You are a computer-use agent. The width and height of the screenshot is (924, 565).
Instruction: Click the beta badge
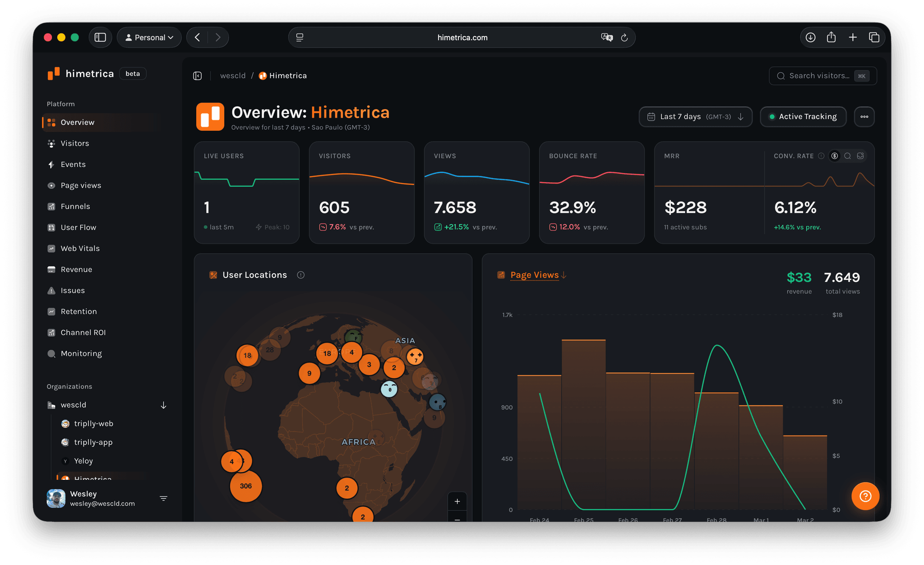(133, 73)
